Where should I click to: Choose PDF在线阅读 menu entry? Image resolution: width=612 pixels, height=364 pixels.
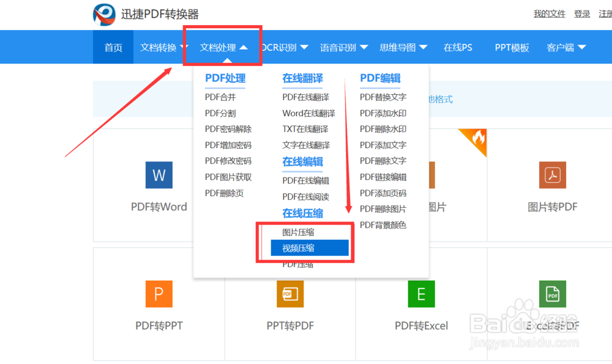tap(305, 196)
